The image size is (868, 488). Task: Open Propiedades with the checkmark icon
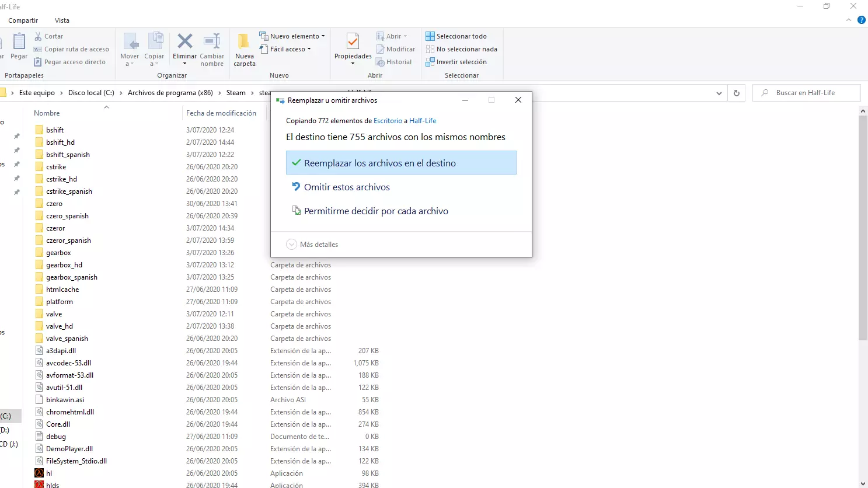353,42
